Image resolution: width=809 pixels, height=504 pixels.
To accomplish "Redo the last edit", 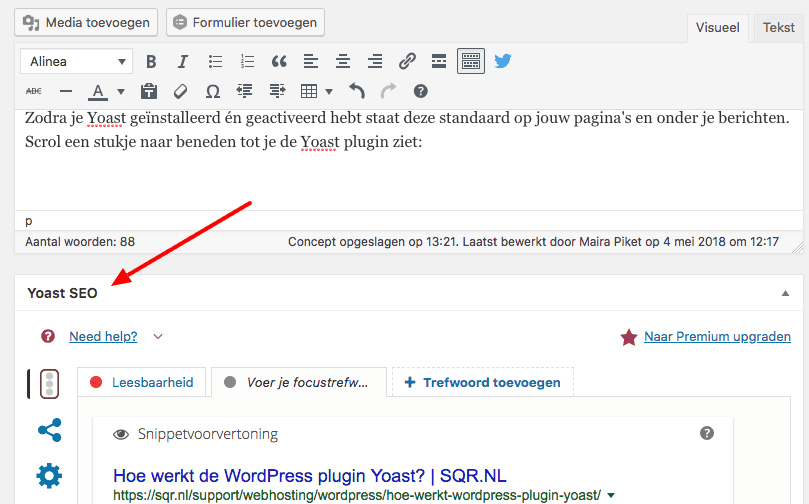I will (x=389, y=91).
